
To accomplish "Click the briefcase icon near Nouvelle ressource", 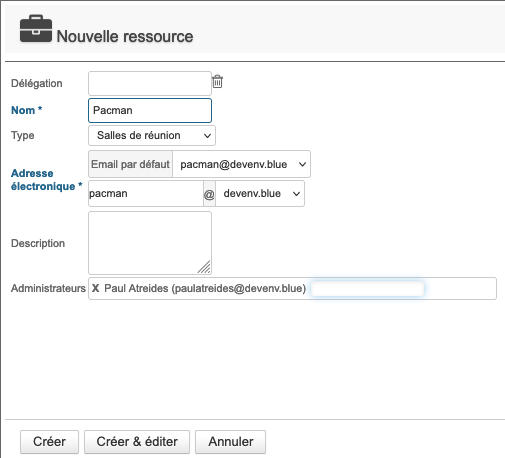I will [36, 28].
